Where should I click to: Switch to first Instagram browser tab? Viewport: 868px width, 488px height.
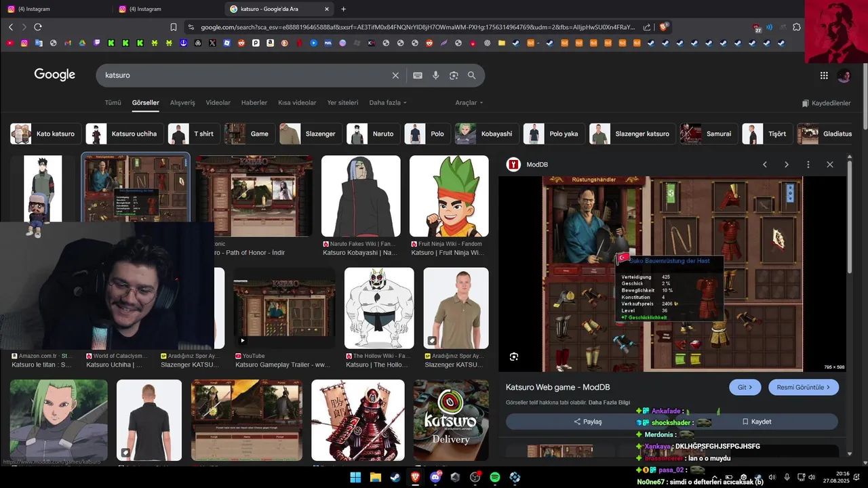coord(54,9)
